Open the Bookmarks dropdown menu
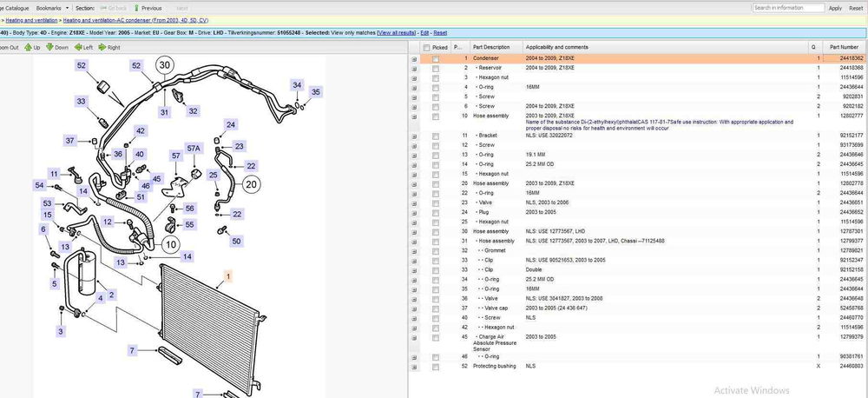 pyautogui.click(x=50, y=8)
